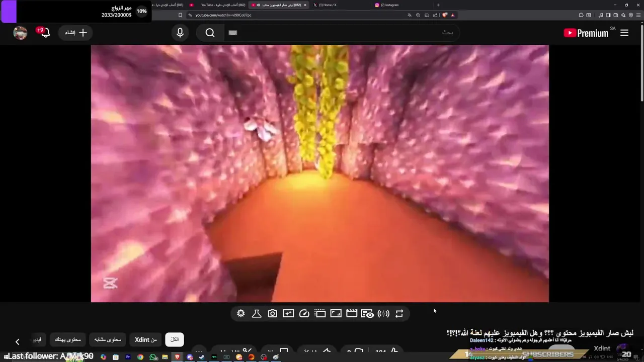Click the dotted-top window mode icon
The image size is (644, 362).
point(320,313)
